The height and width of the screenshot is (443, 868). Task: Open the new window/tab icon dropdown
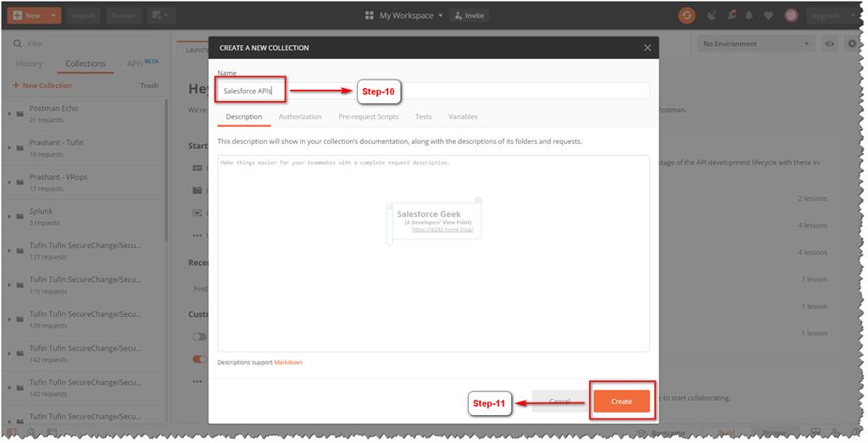click(161, 15)
